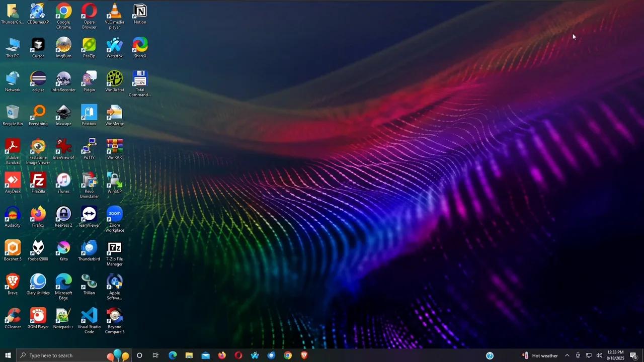The height and width of the screenshot is (362, 644).
Task: Open Visual Studio Code shortcut
Action: tap(89, 320)
